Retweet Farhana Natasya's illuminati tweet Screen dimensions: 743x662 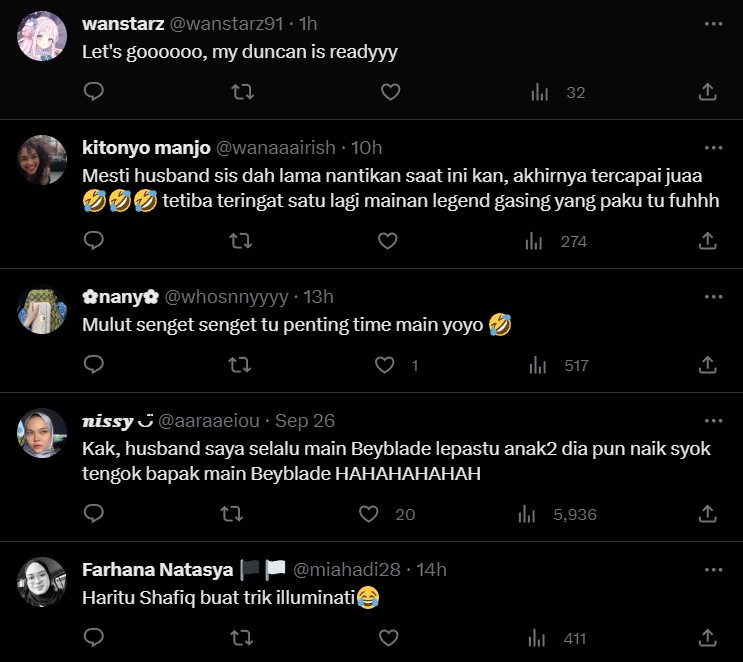(x=242, y=638)
